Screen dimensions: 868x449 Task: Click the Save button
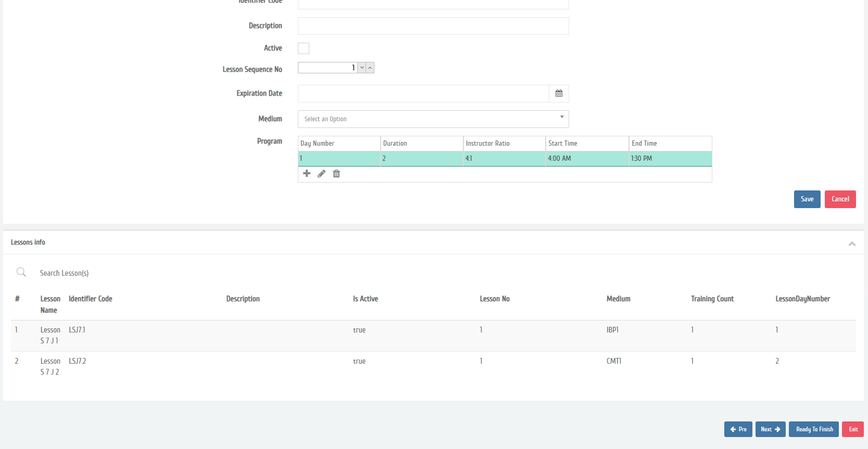point(807,199)
